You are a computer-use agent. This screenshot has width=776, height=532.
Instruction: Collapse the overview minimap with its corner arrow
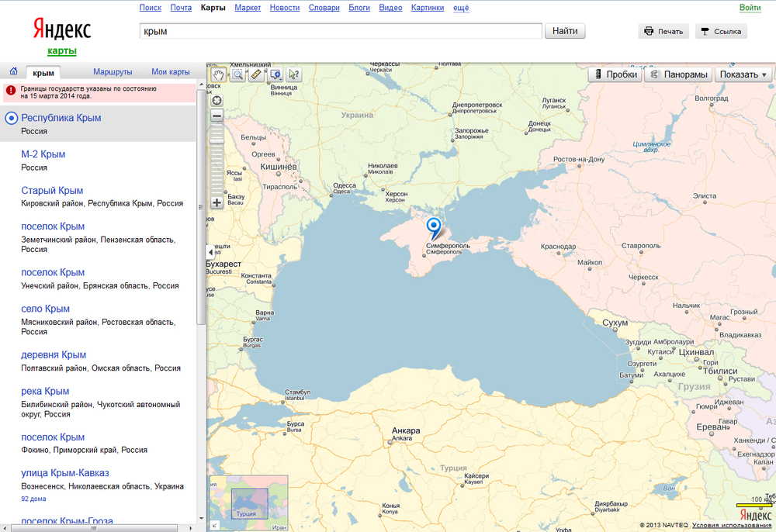pyautogui.click(x=214, y=526)
